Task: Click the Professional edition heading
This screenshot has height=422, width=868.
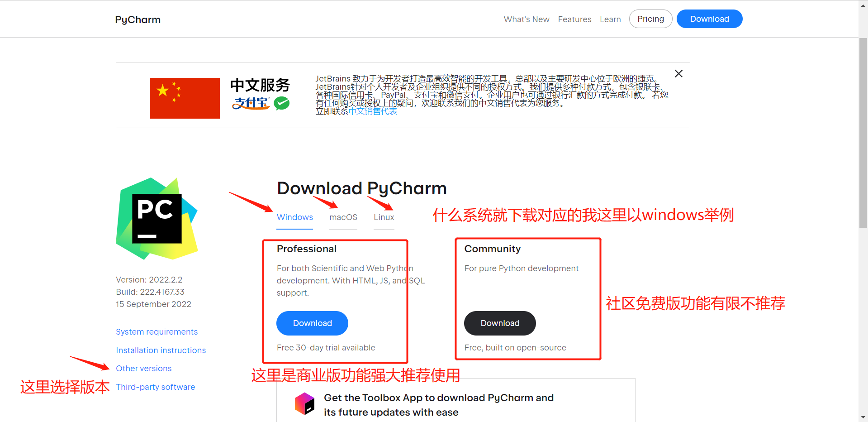Action: [x=307, y=249]
